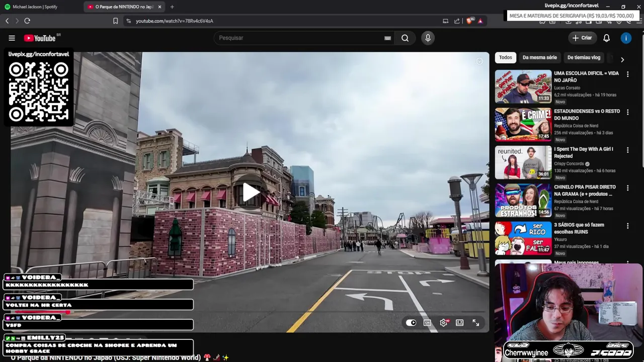Open thumbnail of UMA ESCOLHA DIFICIL video
Screen dimensions: 644x362
pyautogui.click(x=523, y=86)
